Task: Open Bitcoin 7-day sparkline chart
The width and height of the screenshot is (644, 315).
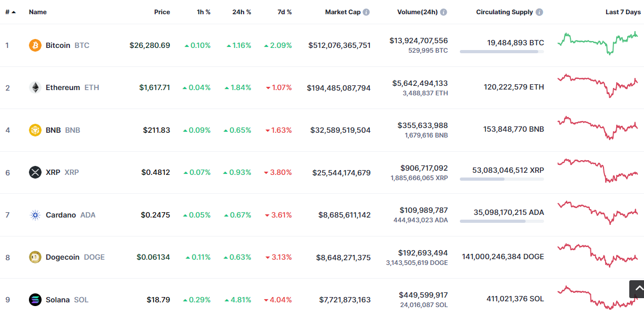Action: (598, 44)
